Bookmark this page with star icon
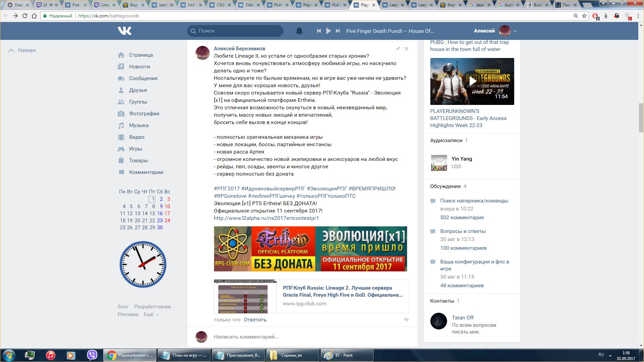644x362 pixels. tap(584, 16)
